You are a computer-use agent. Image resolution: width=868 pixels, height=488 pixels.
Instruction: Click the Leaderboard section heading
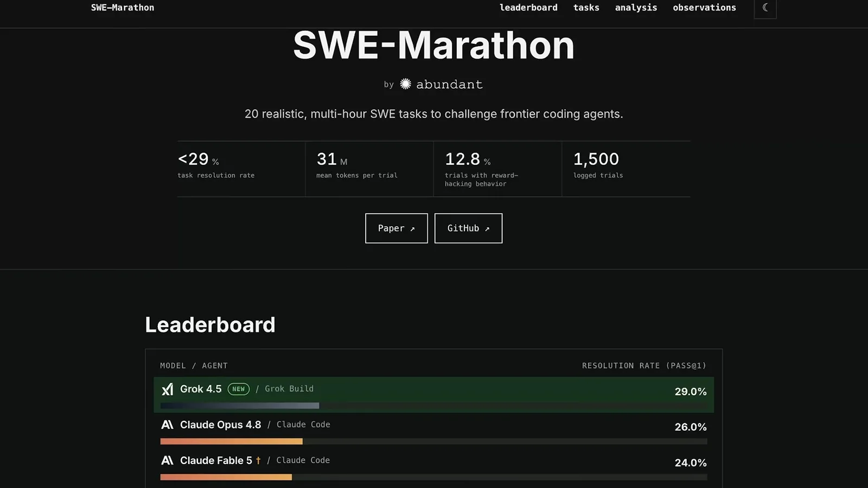(x=210, y=325)
